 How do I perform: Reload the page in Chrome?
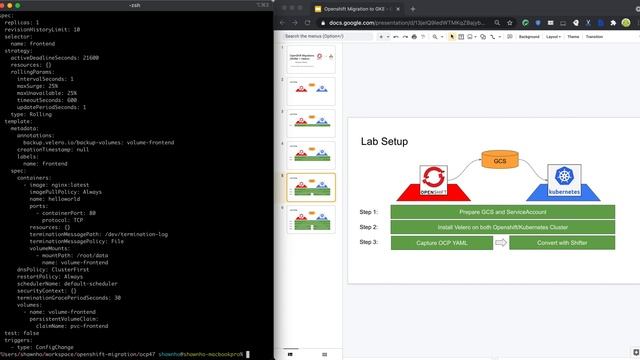(x=308, y=23)
